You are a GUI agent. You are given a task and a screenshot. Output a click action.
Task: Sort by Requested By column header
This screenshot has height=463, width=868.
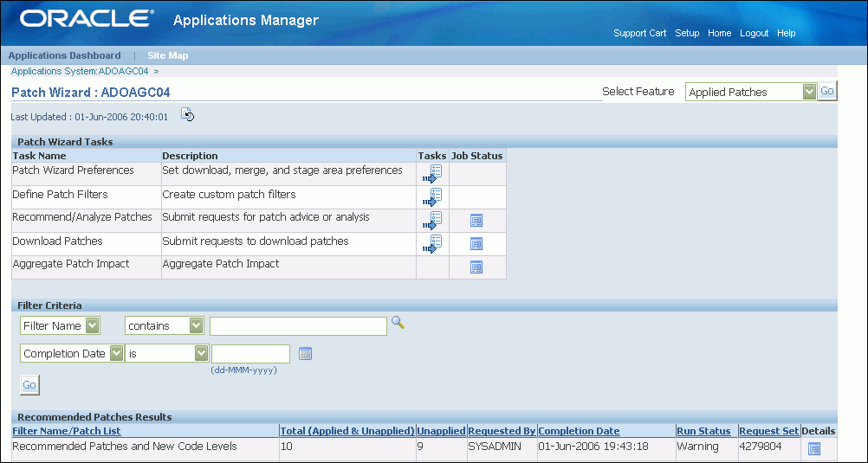[x=502, y=431]
